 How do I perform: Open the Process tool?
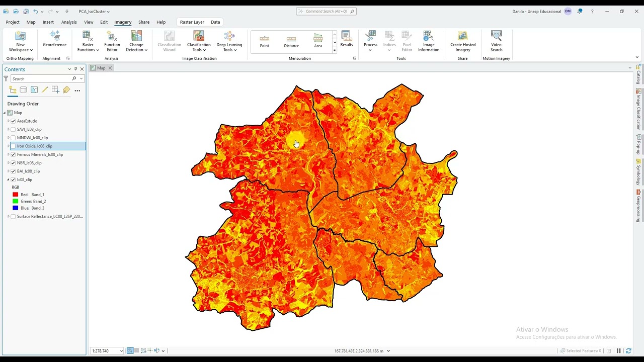pyautogui.click(x=370, y=41)
